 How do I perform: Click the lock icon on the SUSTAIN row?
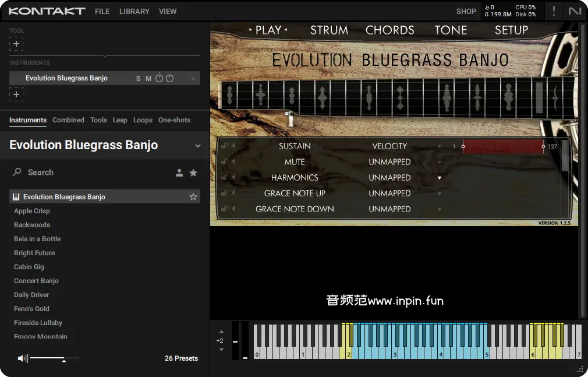pyautogui.click(x=224, y=146)
